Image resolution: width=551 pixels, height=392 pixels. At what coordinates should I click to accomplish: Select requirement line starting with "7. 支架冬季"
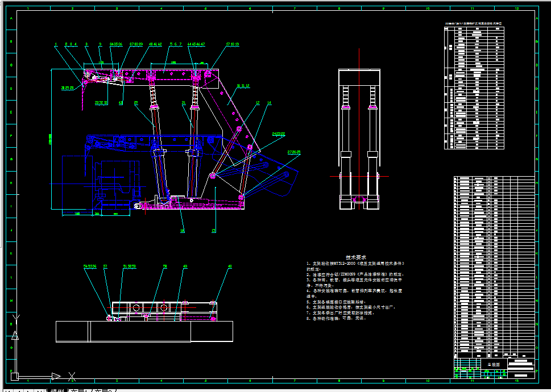pos(339,312)
